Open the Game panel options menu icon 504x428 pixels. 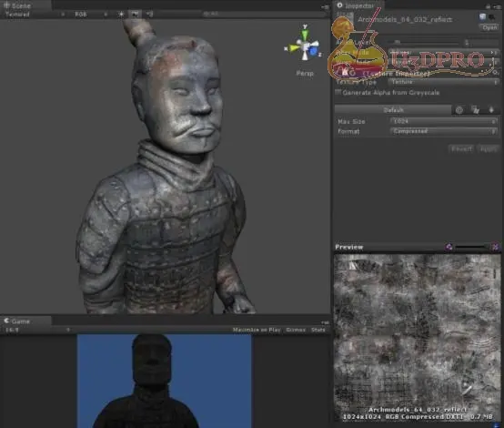click(325, 322)
